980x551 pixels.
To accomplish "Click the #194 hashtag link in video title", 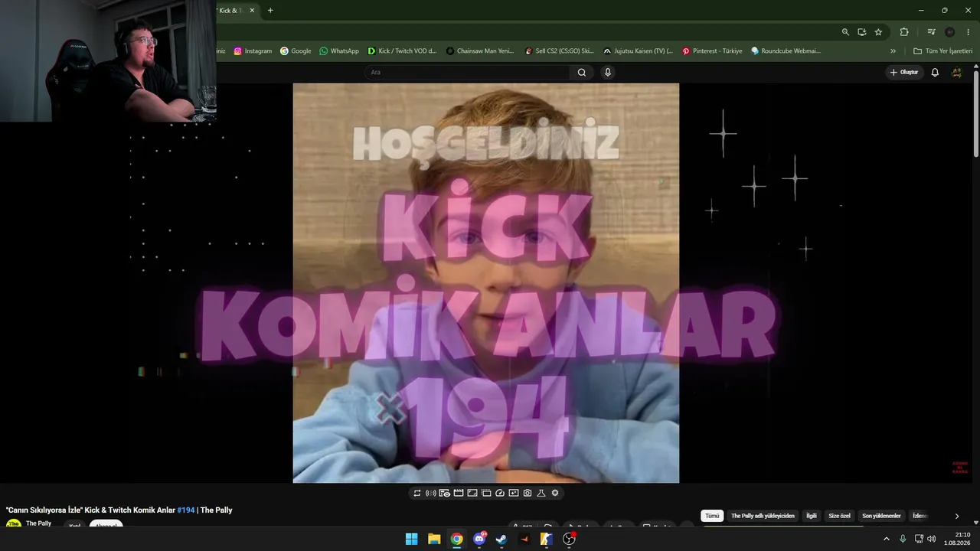I will point(186,510).
